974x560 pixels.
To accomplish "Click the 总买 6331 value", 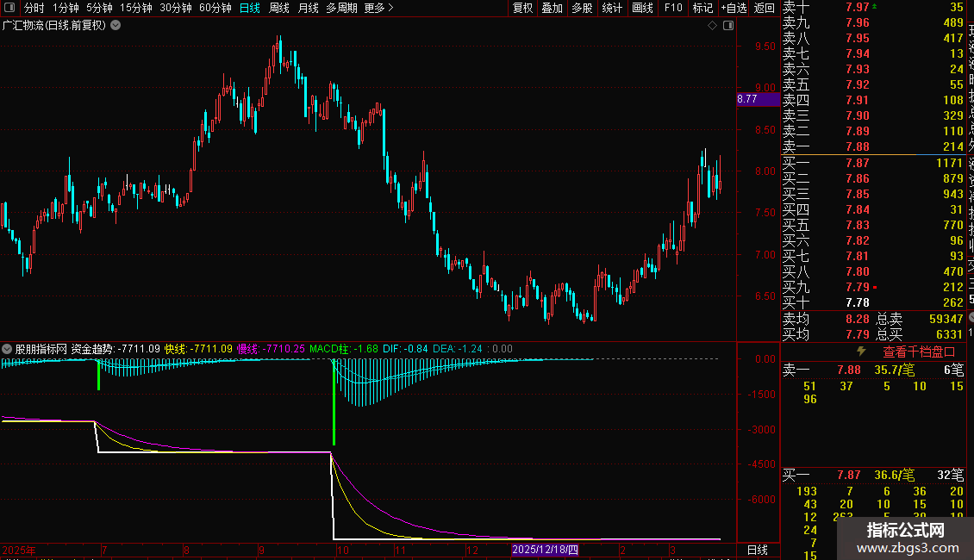I will click(949, 334).
